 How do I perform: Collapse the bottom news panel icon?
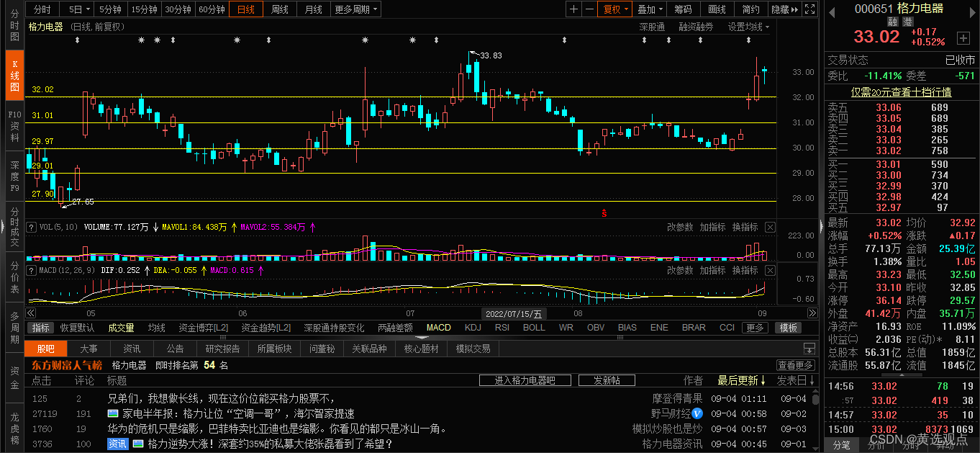click(x=809, y=349)
